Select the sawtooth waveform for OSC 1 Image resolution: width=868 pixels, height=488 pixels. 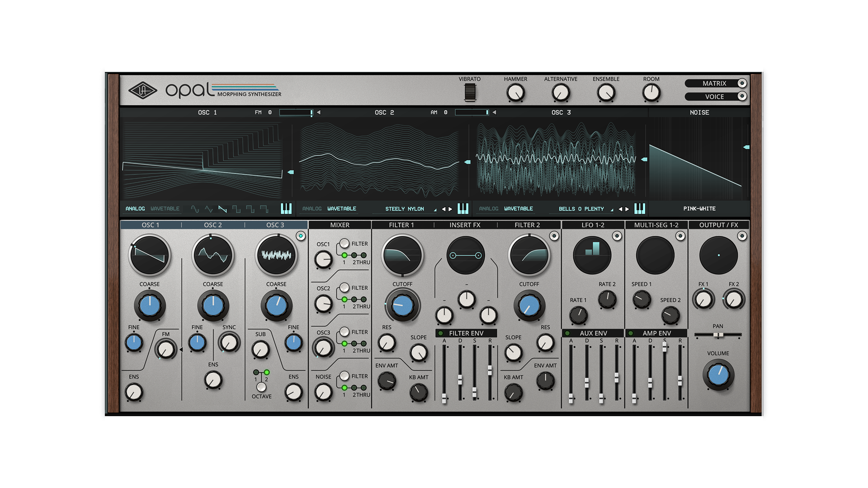222,209
